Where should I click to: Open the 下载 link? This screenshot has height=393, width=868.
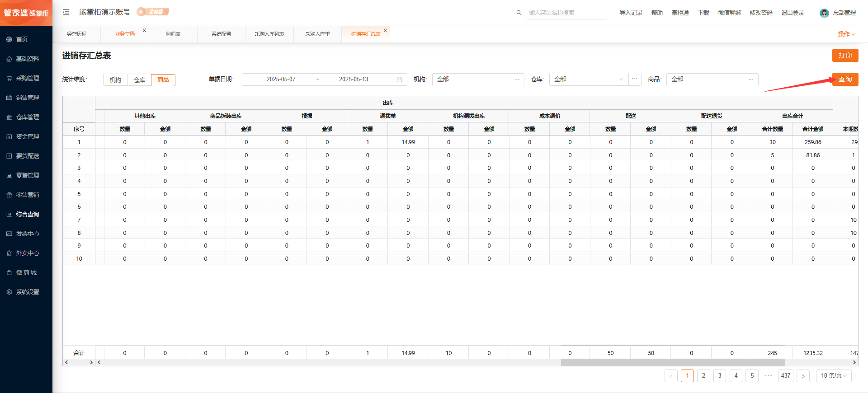[703, 13]
